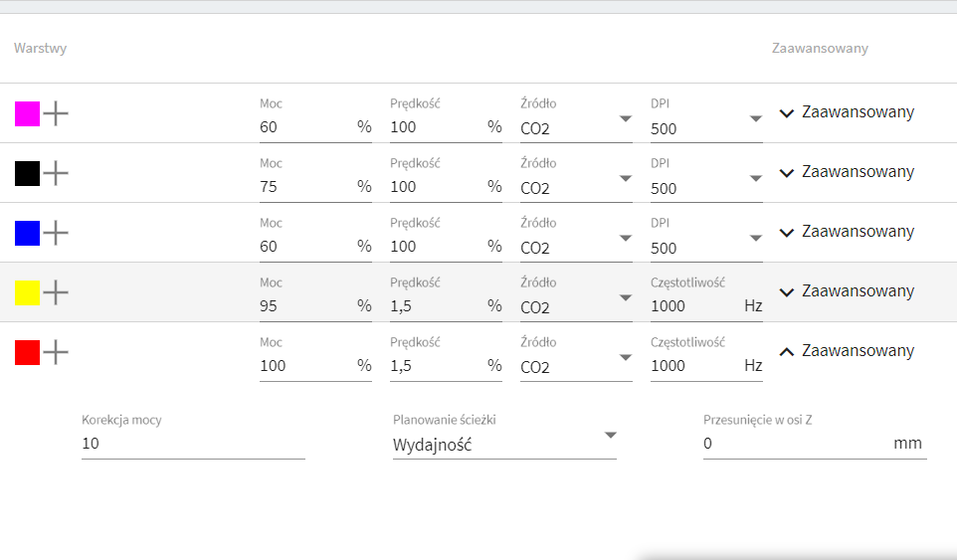Image resolution: width=957 pixels, height=560 pixels.
Task: Click Prędkość field in yellow layer row
Action: point(446,299)
